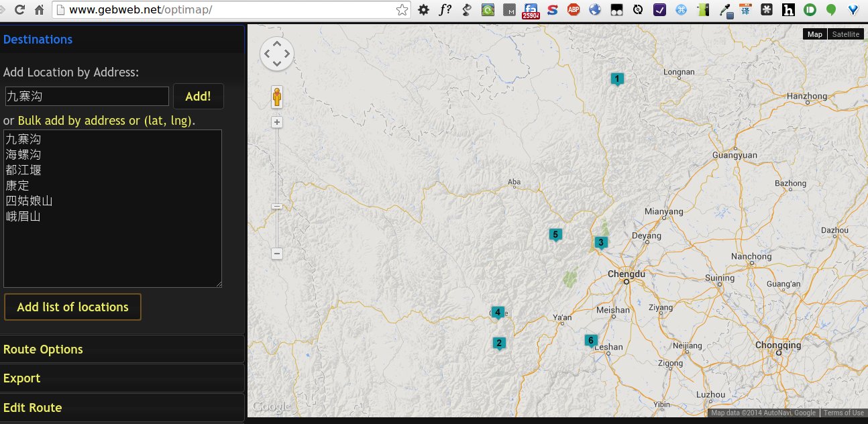Screen dimensions: 868x424
Task: Switch map to Satellite view
Action: point(845,34)
